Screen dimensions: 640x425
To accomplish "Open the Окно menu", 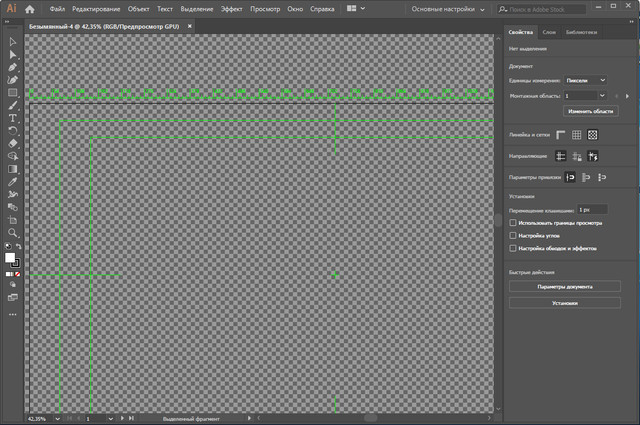I will (295, 9).
